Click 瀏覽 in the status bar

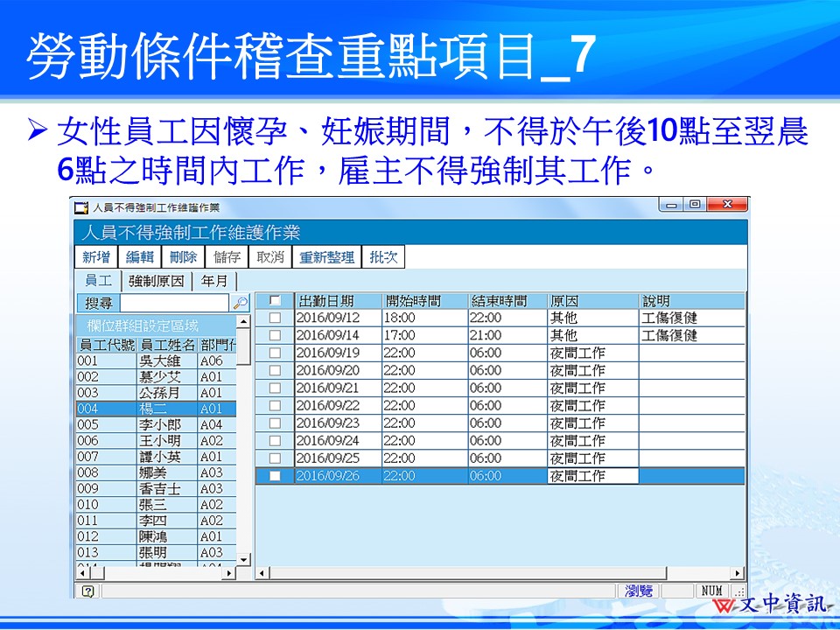[641, 591]
